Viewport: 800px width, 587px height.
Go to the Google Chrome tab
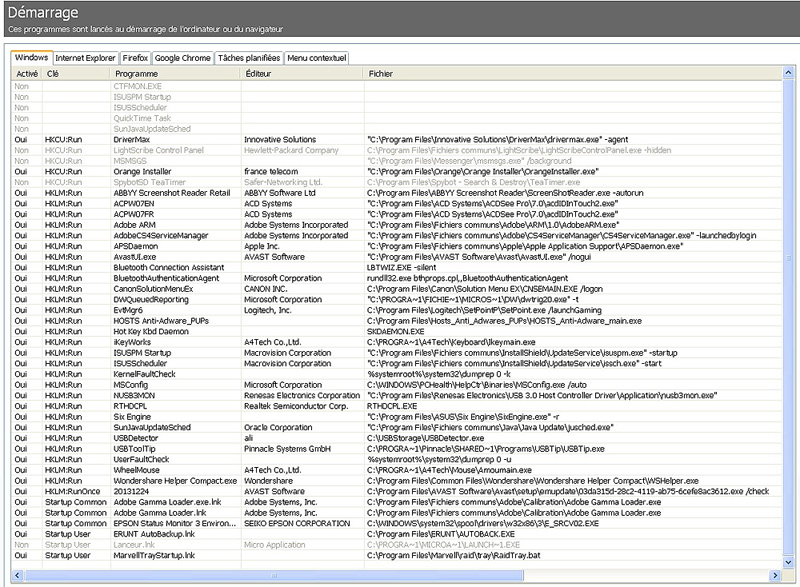point(183,58)
